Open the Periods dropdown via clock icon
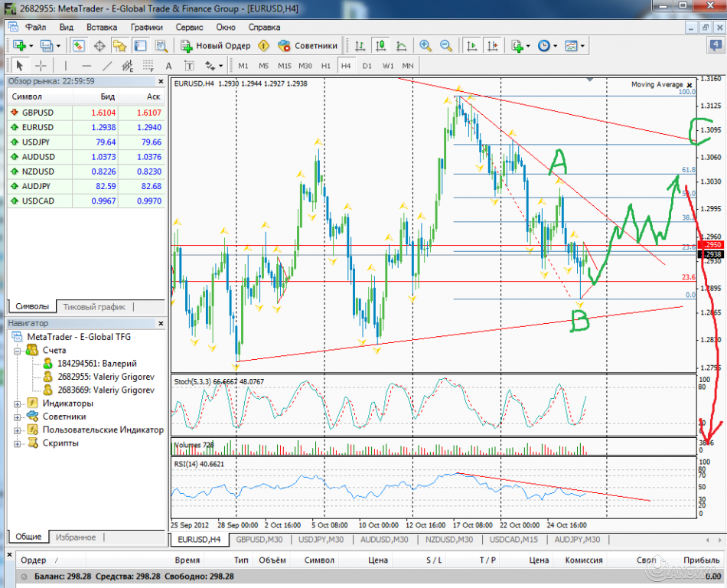 (543, 46)
